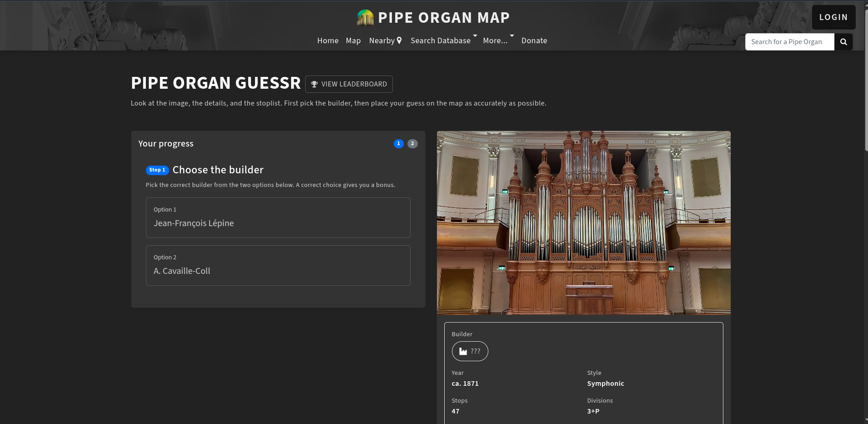Click the PIPE ORGAN MAP site title
The height and width of the screenshot is (424, 868).
coord(444,18)
